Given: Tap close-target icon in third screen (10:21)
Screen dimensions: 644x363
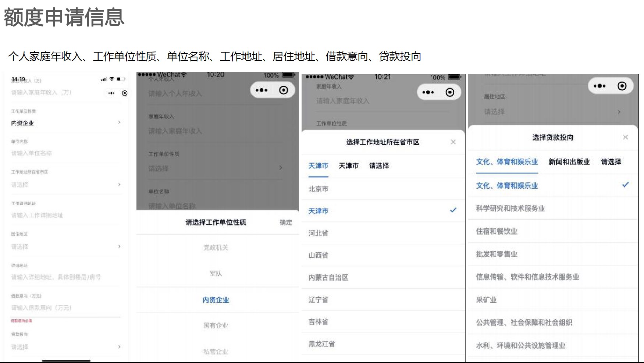Looking at the screenshot, I should [450, 92].
